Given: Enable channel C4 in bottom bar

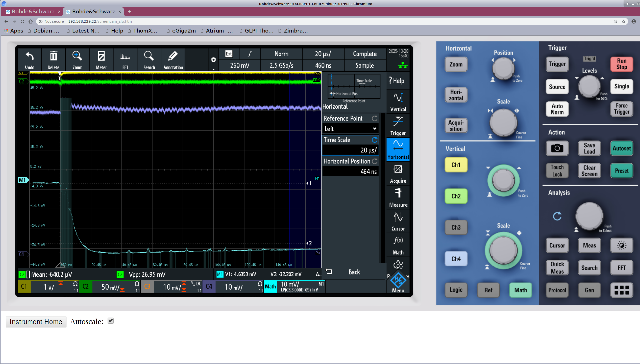Looking at the screenshot, I should click(x=209, y=287).
